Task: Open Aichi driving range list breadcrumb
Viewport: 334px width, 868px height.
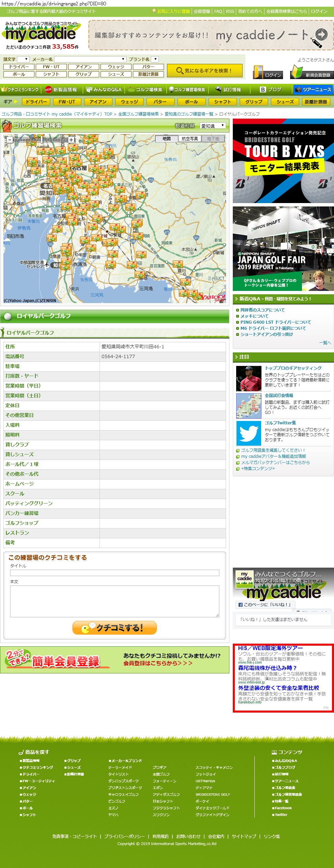Action: pos(189,114)
